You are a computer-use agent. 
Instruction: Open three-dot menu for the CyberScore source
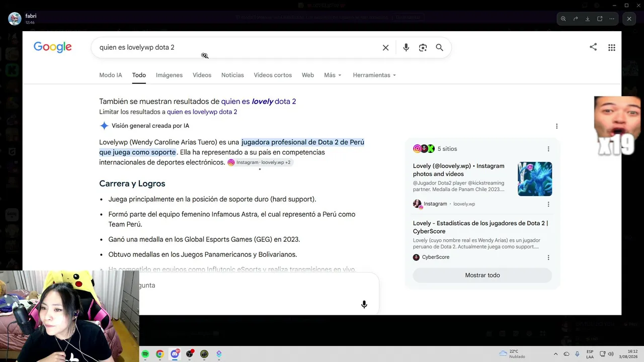[548, 257]
